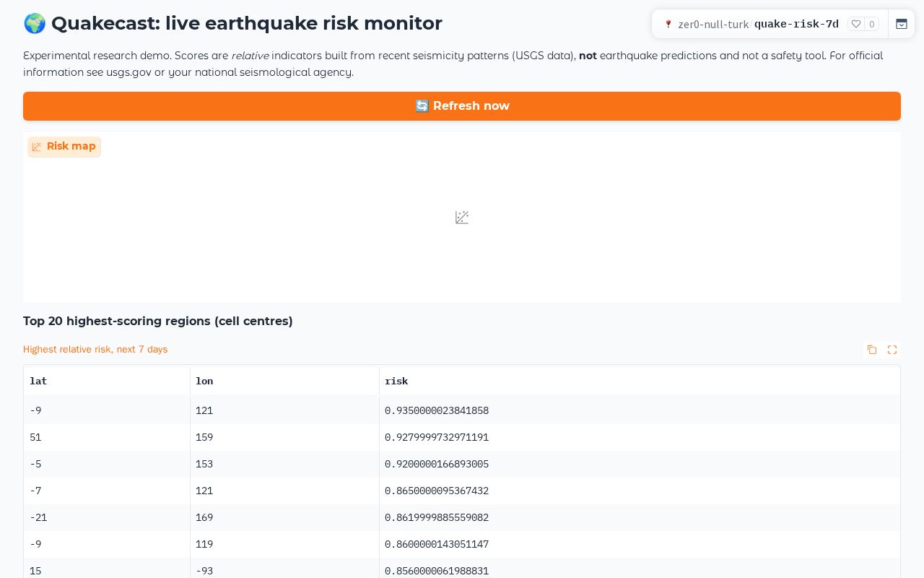Sort by the risk column header
The height and width of the screenshot is (578, 924).
[x=640, y=381]
